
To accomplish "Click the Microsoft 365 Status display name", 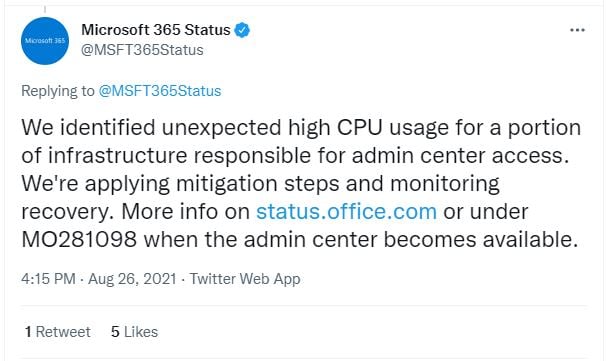I will tap(156, 30).
